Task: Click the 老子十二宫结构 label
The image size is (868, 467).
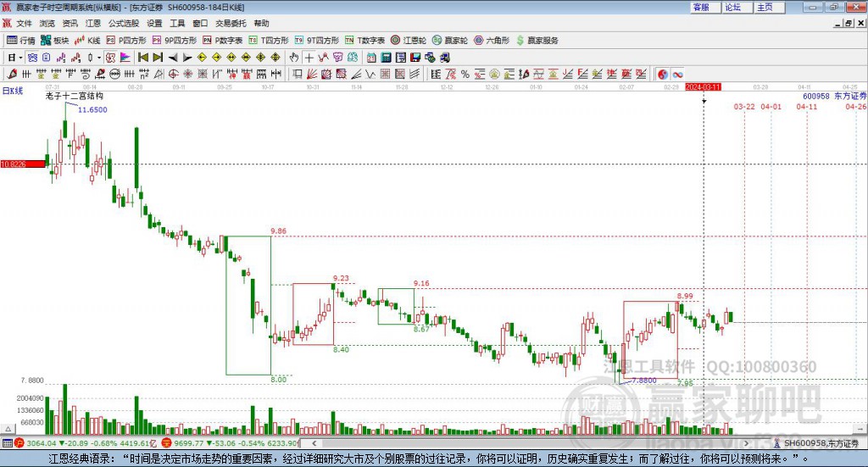Action: tap(75, 96)
